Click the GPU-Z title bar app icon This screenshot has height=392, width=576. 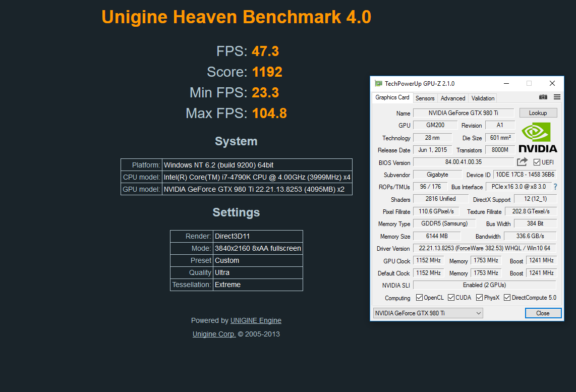pyautogui.click(x=378, y=83)
